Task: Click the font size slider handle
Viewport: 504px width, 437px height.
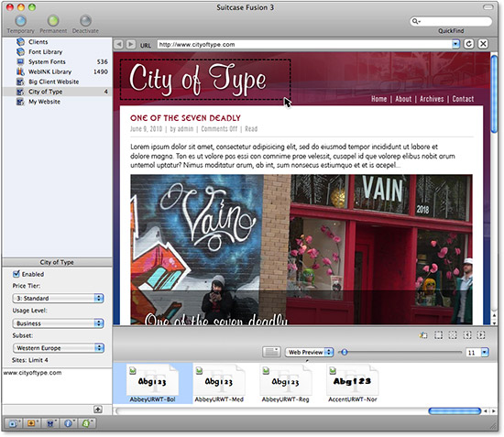Action: tap(345, 352)
